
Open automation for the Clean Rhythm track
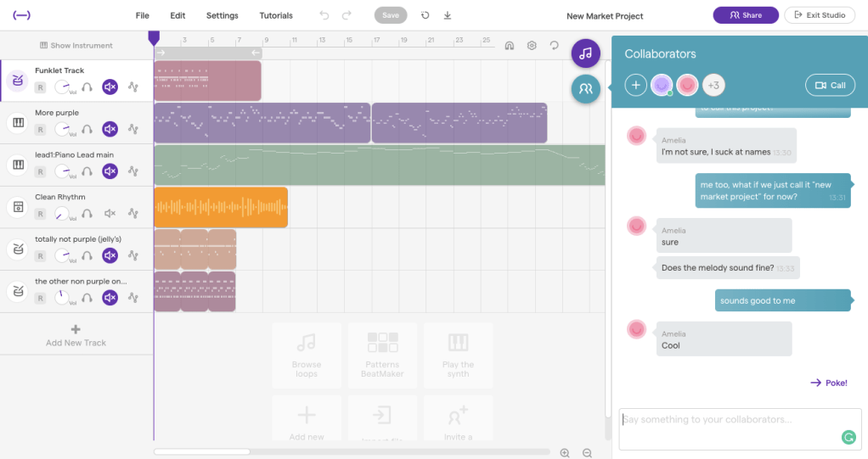132,214
